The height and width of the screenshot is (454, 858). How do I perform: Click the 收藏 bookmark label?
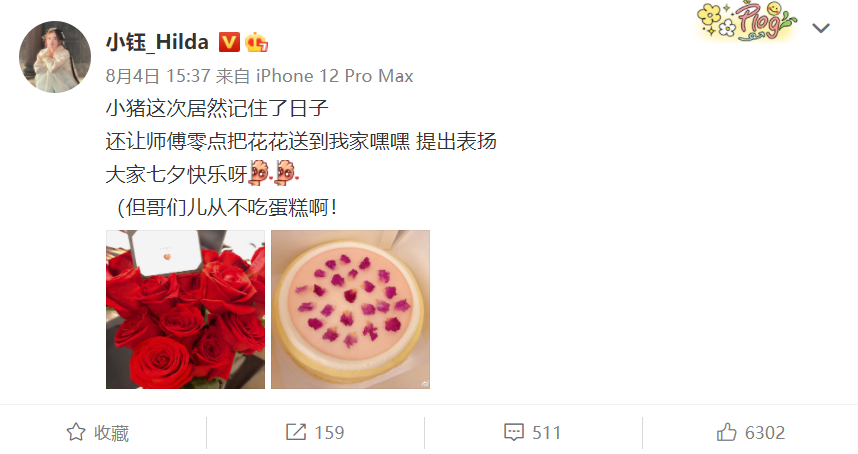pos(111,433)
